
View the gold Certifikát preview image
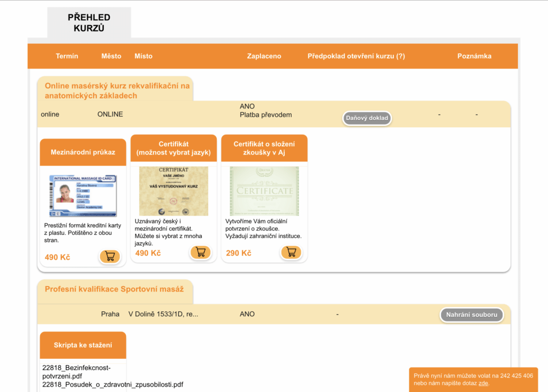[173, 191]
